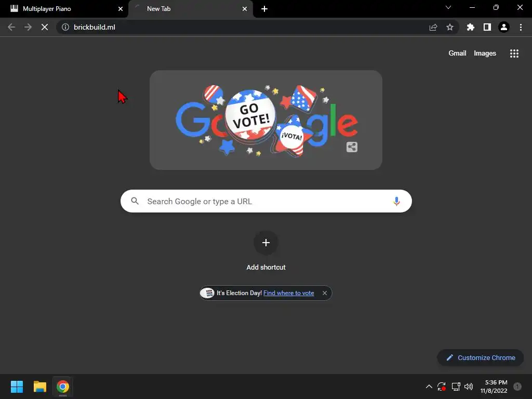Close the Multiplayer Piano tab
The width and height of the screenshot is (532, 399).
[x=121, y=9]
